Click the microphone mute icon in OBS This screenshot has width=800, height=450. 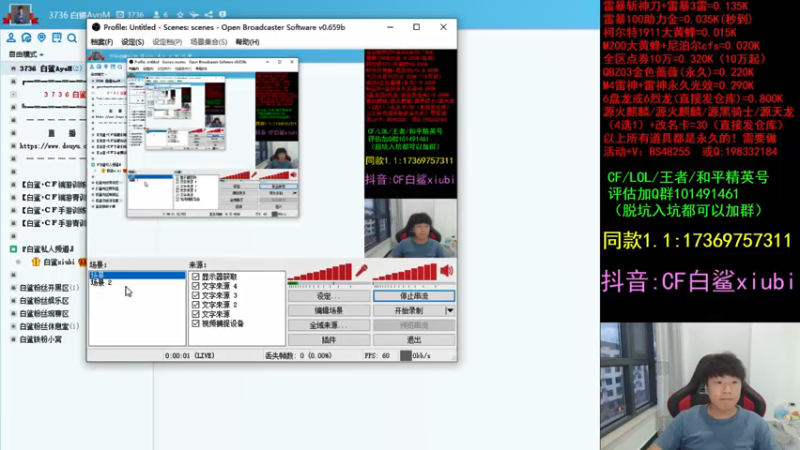point(361,270)
